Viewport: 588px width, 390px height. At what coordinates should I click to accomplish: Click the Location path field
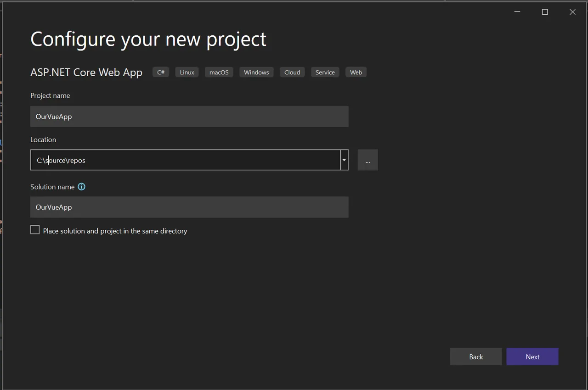[186, 160]
